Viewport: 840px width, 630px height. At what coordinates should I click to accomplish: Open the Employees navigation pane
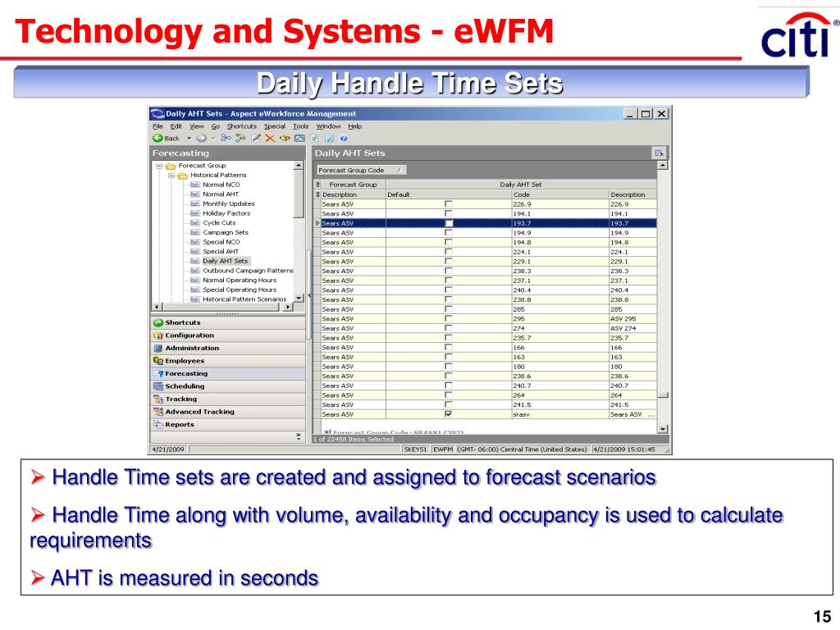click(228, 361)
